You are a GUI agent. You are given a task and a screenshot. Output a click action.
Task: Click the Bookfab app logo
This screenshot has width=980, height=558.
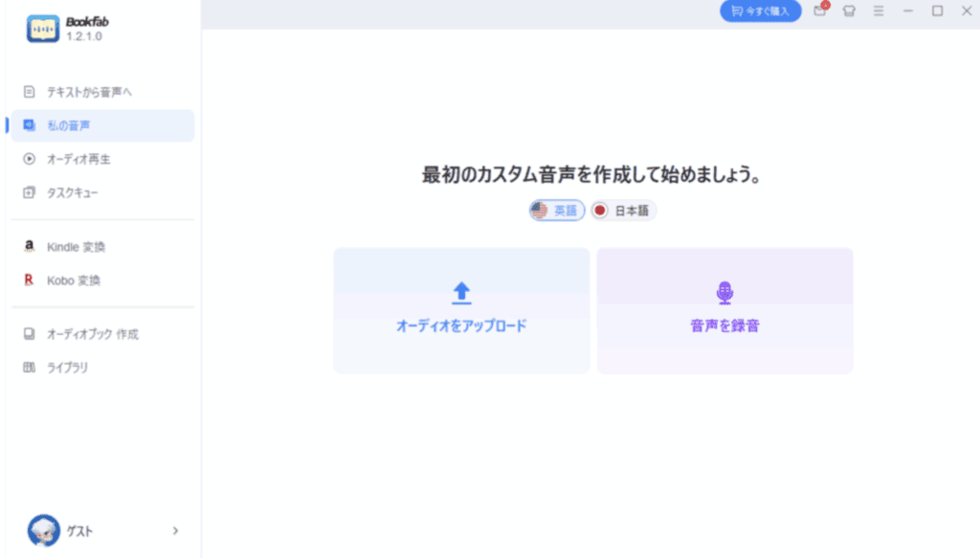pyautogui.click(x=43, y=30)
